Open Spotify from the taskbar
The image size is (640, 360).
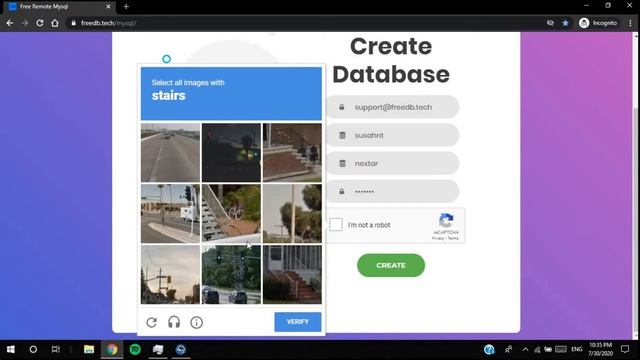click(x=135, y=349)
